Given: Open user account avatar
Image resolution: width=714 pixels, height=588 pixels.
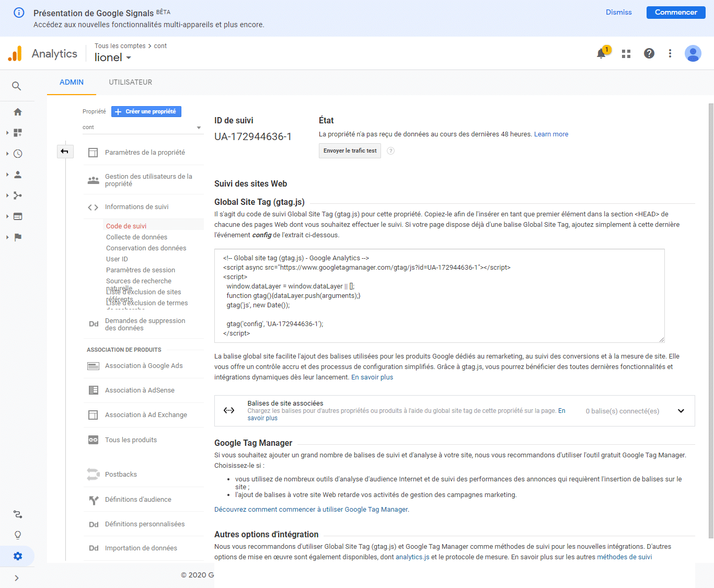Looking at the screenshot, I should pyautogui.click(x=693, y=53).
